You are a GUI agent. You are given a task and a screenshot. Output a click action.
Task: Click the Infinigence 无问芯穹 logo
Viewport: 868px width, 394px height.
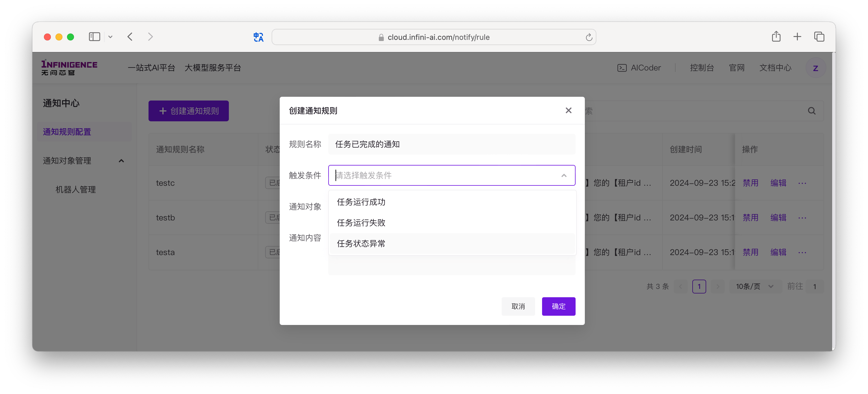[x=69, y=68]
